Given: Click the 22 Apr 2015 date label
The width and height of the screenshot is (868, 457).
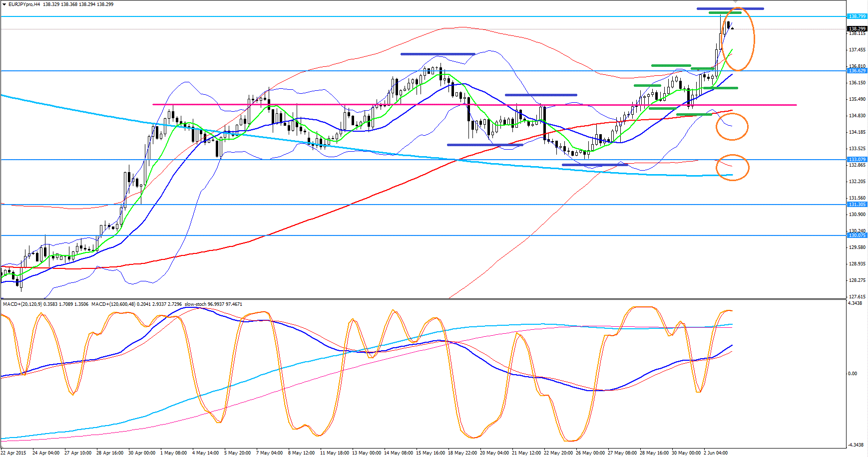Looking at the screenshot, I should click(x=13, y=453).
